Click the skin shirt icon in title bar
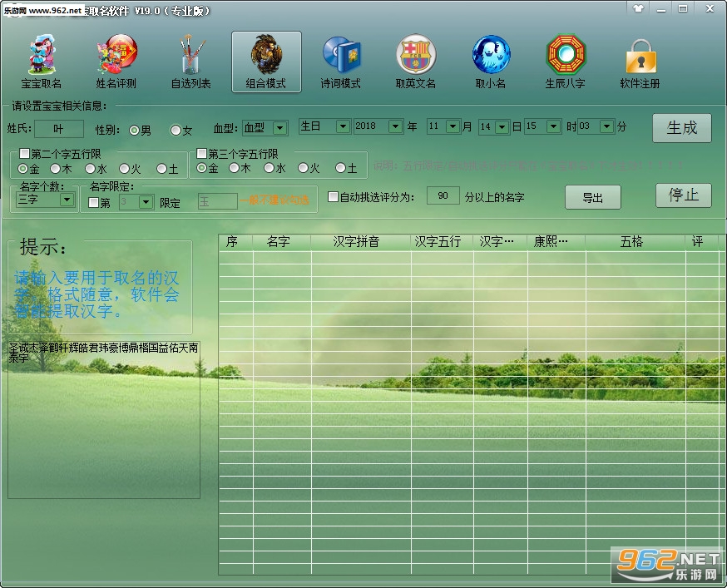 [x=639, y=8]
